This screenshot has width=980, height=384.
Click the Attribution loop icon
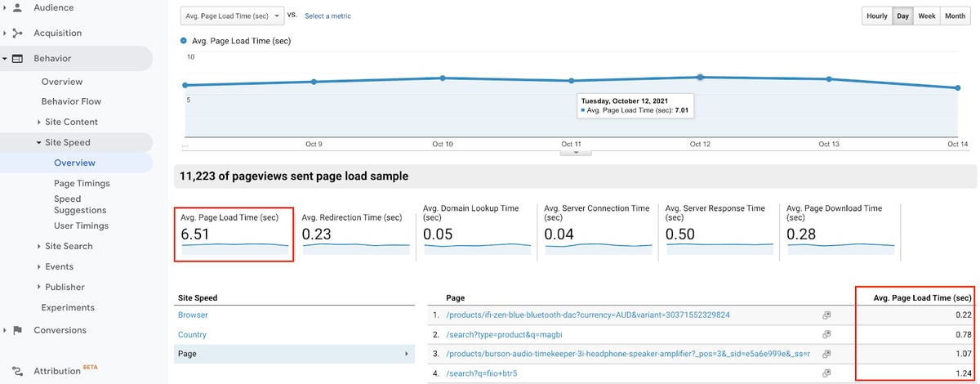[x=17, y=371]
